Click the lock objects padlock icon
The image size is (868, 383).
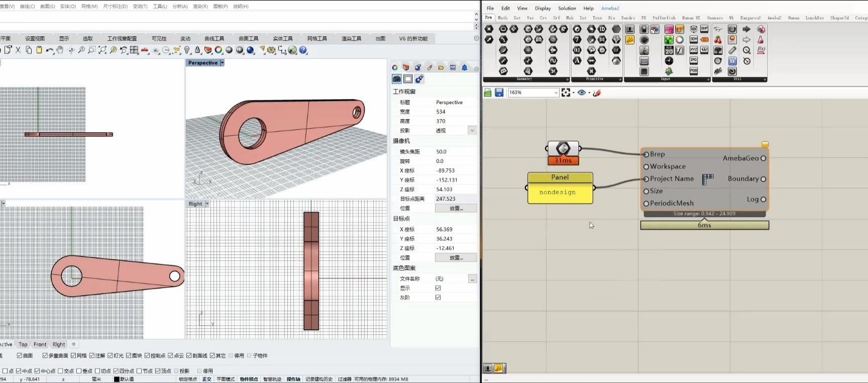(x=197, y=50)
